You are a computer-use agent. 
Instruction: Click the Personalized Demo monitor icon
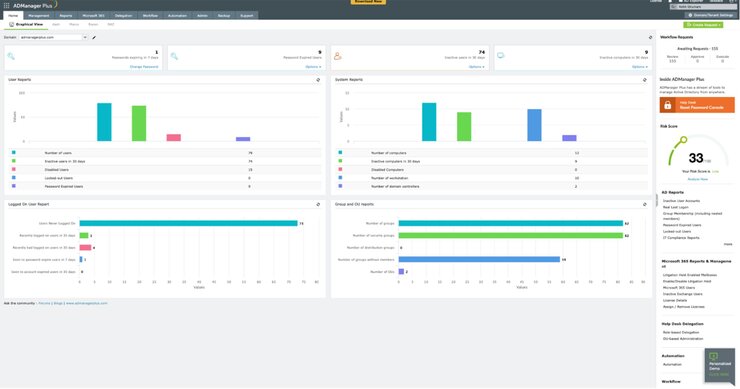coord(714,356)
